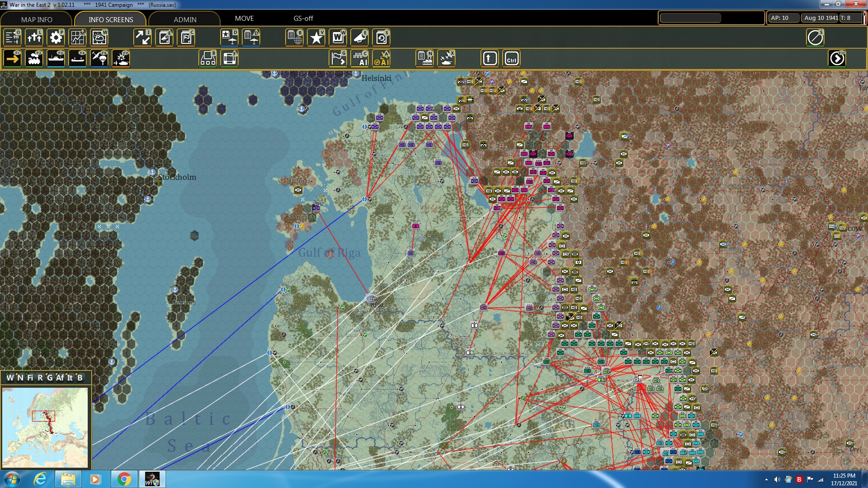Toggle the Shift key lock button
This screenshot has width=868, height=488.
coord(490,59)
